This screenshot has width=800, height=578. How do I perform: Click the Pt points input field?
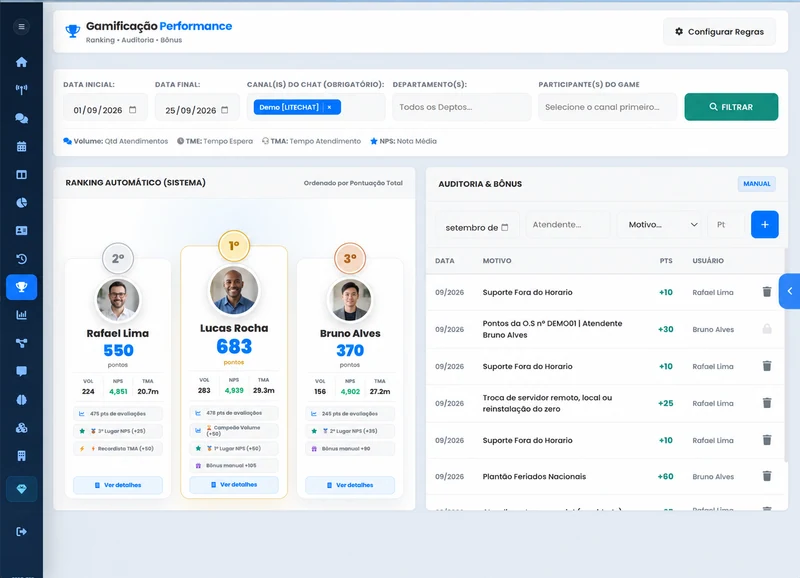point(726,224)
